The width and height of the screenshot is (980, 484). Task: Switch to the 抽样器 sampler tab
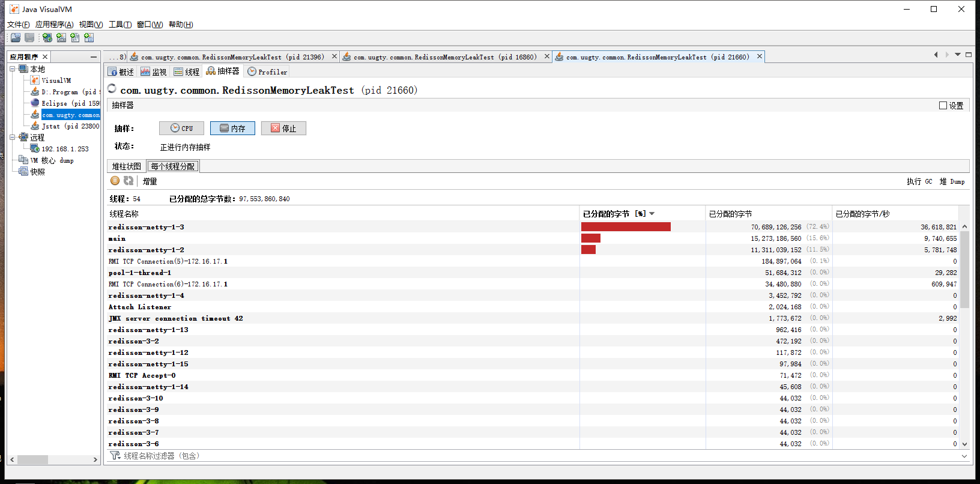click(x=223, y=71)
